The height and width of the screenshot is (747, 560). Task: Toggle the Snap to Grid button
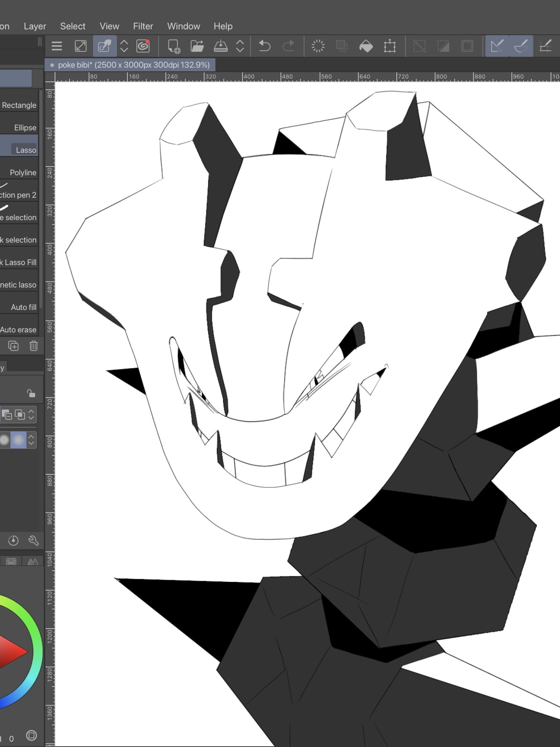tap(545, 46)
